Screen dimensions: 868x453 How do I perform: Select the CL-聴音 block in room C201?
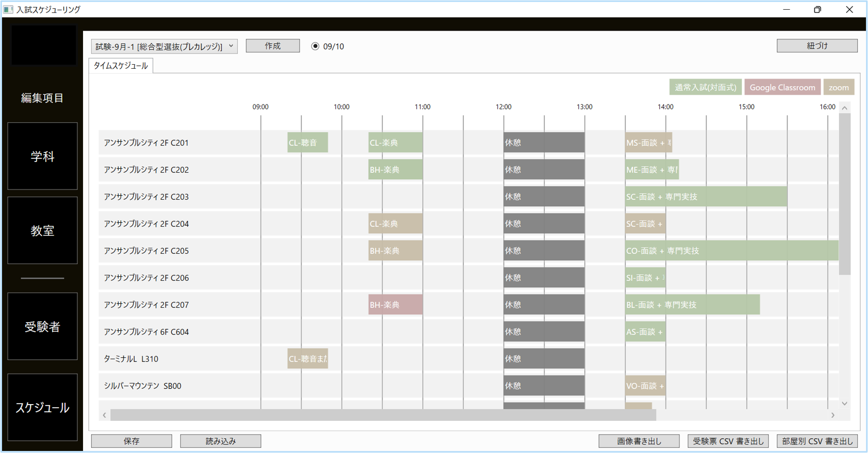coord(307,143)
